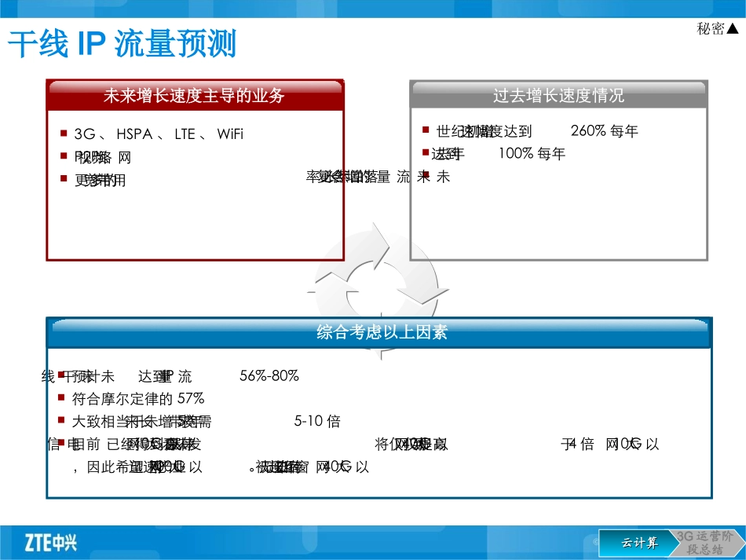746x560 pixels.
Task: Select the gray header 过去增长速度情况
Action: coord(558,95)
